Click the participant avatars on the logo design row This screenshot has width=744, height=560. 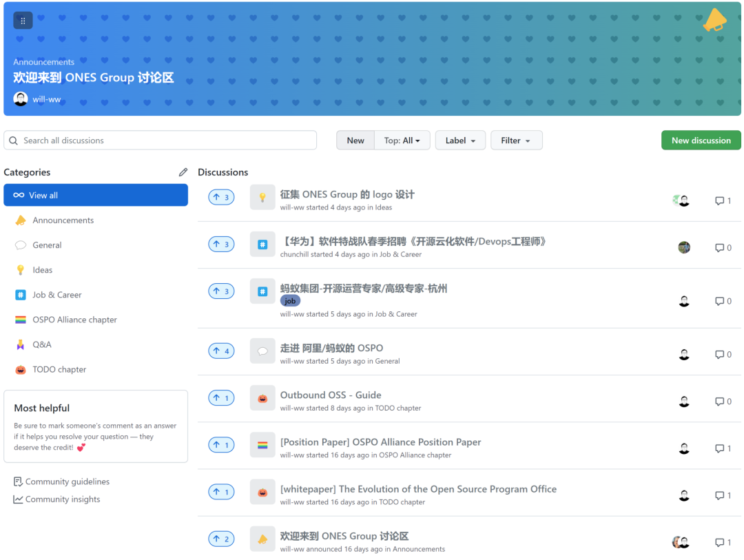[681, 200]
